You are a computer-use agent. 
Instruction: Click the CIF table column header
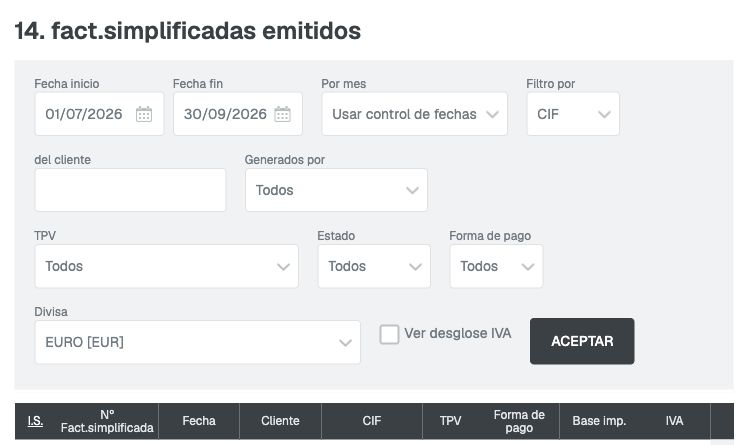pos(372,421)
